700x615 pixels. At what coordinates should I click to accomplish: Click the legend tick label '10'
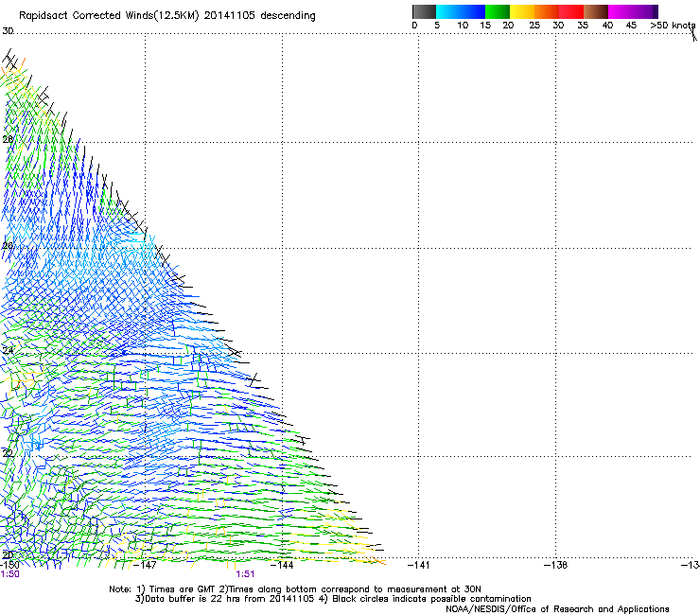463,26
